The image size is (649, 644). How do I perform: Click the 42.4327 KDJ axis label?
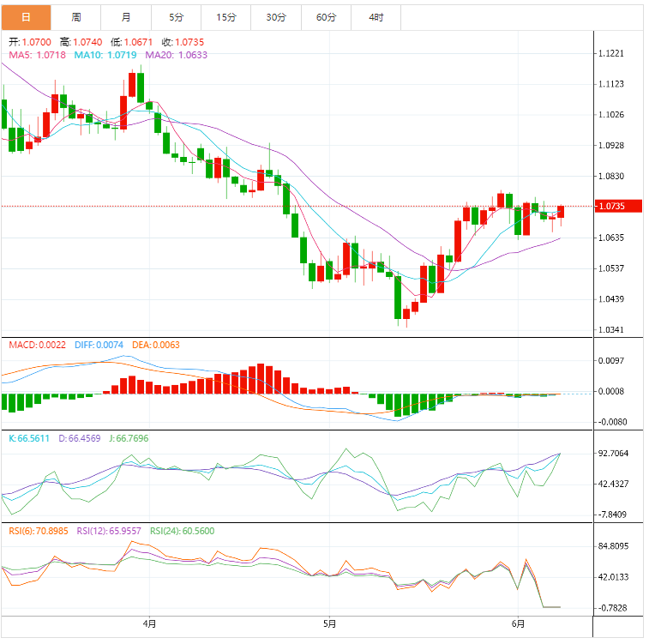[613, 485]
